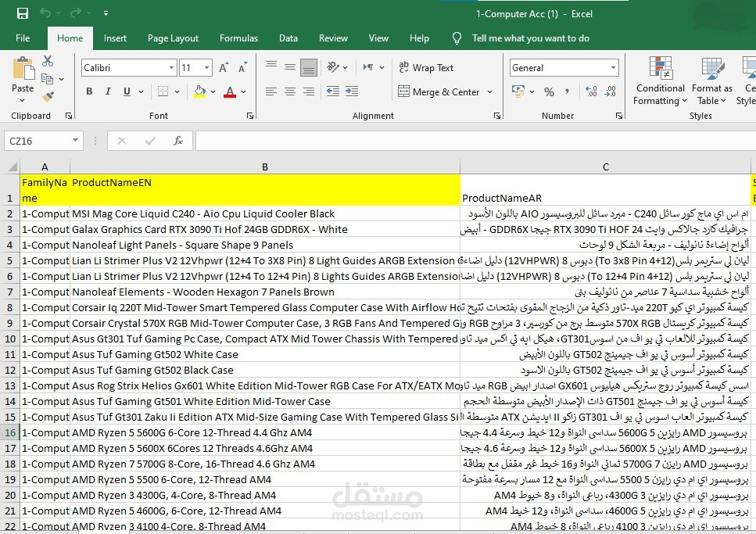This screenshot has width=756, height=534.
Task: Apply yellow fill color
Action: 199,91
